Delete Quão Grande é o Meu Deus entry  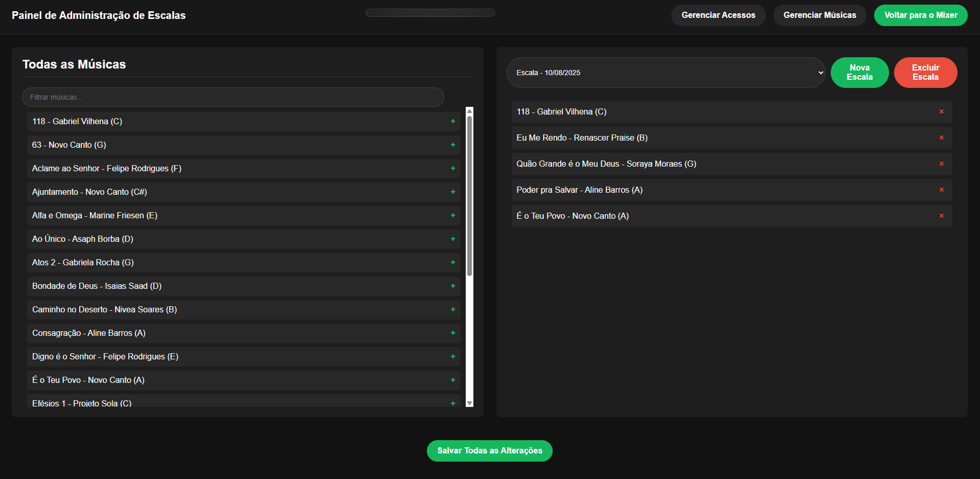[941, 164]
